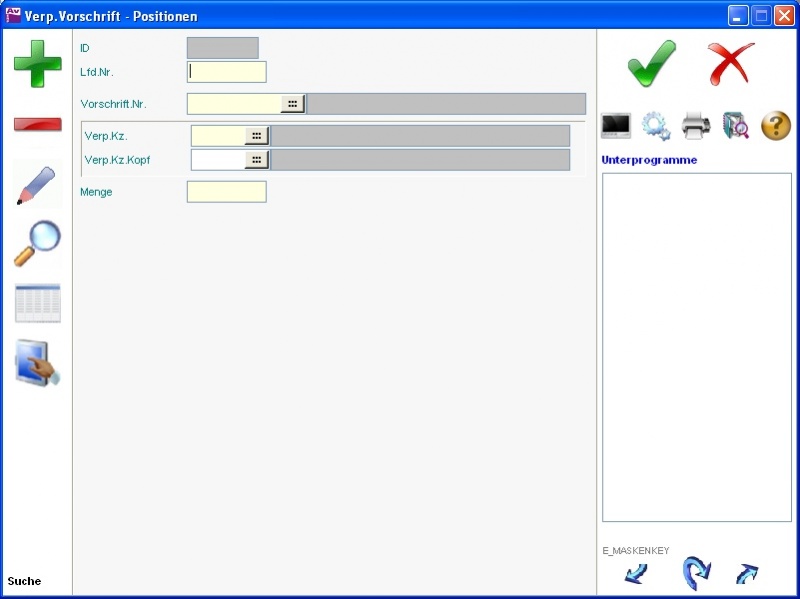Click into the Menge input field
Screen dimensions: 800x599
[x=227, y=192]
